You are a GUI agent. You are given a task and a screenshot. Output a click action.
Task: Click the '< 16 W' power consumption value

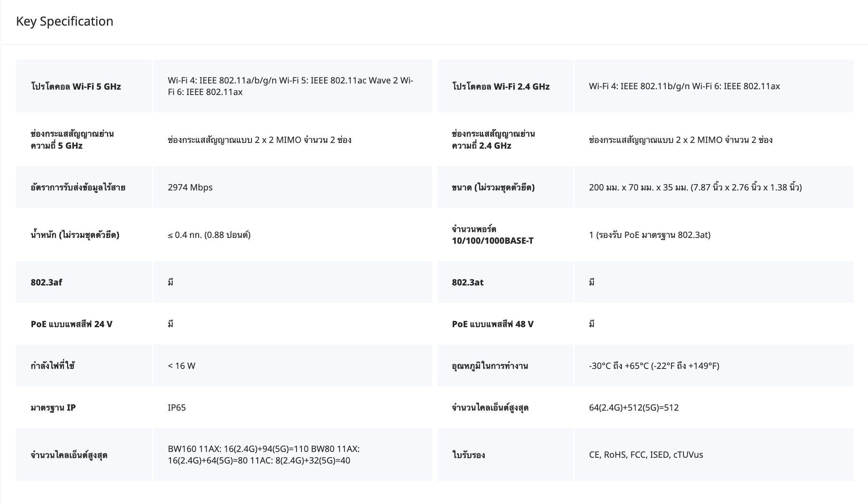pyautogui.click(x=181, y=366)
